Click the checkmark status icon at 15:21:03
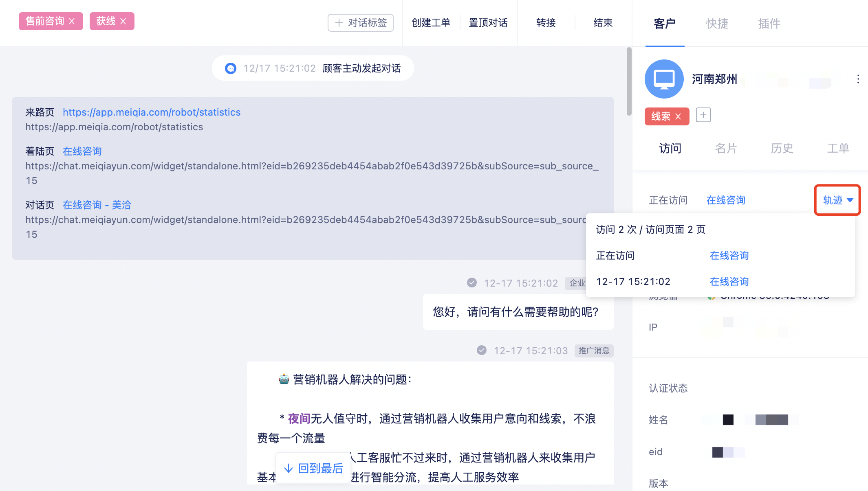Screen dimensions: 868x491 pos(481,351)
